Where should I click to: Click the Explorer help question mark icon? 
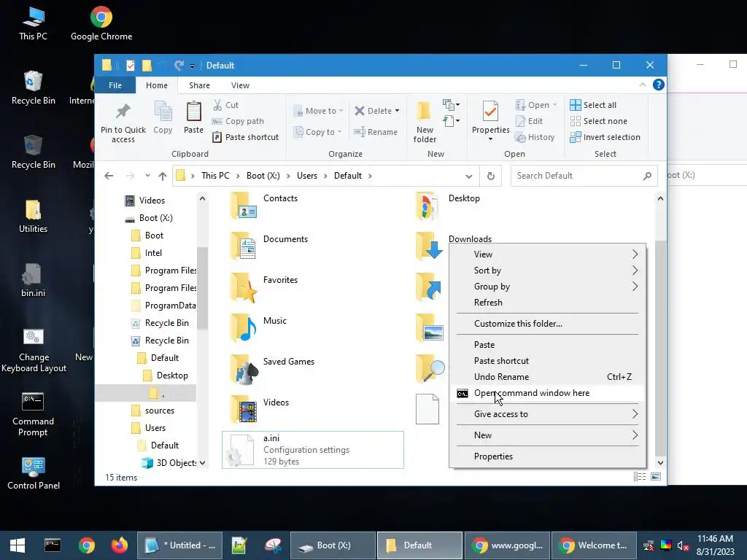click(x=659, y=85)
